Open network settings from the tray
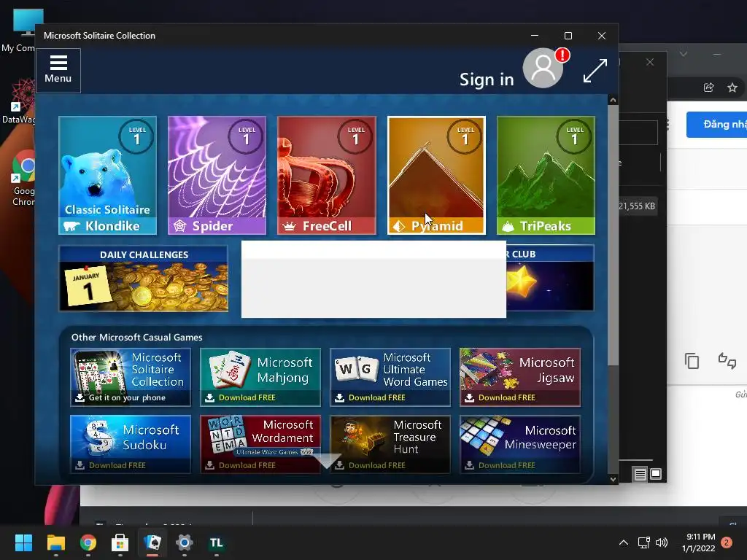Image resolution: width=747 pixels, height=560 pixels. (643, 542)
